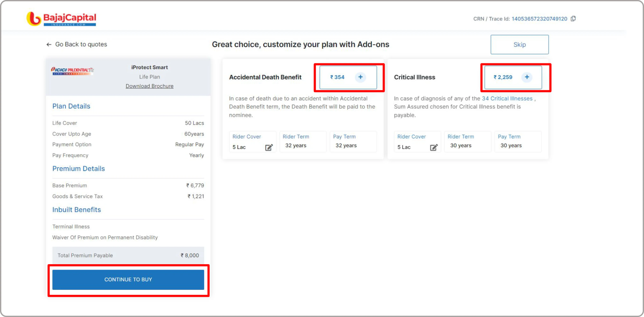The width and height of the screenshot is (644, 317).
Task: Click 5 Lac under Accidental Death Benefit
Action: point(239,147)
